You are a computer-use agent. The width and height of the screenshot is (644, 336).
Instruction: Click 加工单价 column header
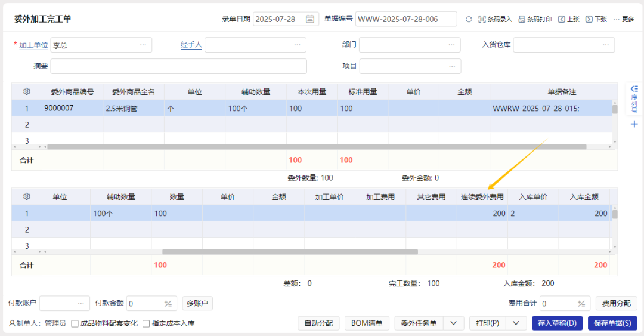tap(329, 197)
